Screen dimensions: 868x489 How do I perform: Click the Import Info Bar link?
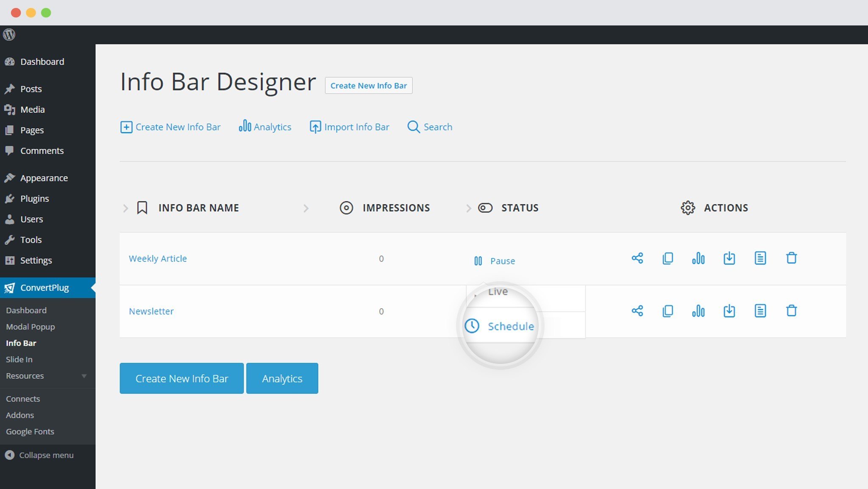(x=356, y=127)
